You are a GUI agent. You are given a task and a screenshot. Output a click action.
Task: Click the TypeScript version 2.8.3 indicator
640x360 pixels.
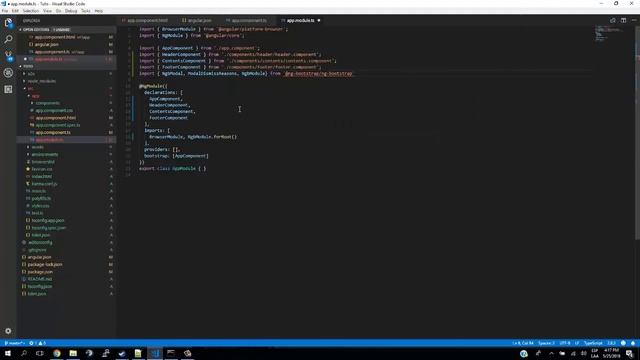coord(611,343)
